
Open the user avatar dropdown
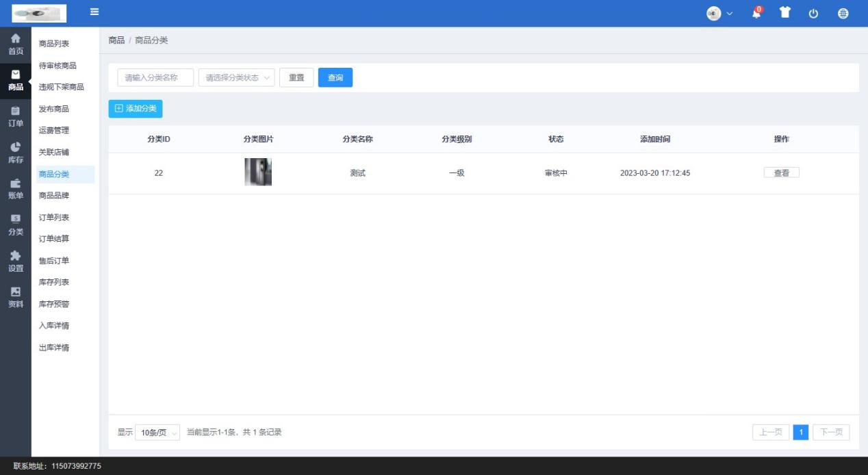(719, 14)
